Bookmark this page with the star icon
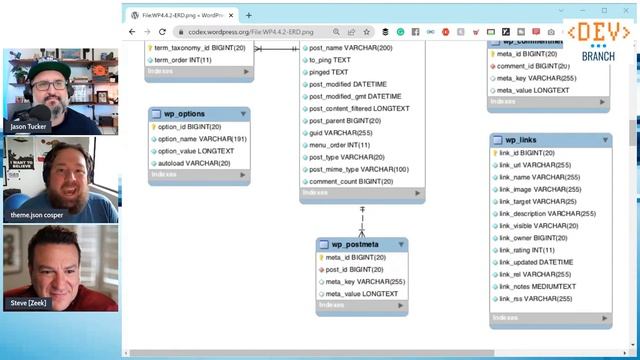This screenshot has height=360, width=640. point(367,32)
